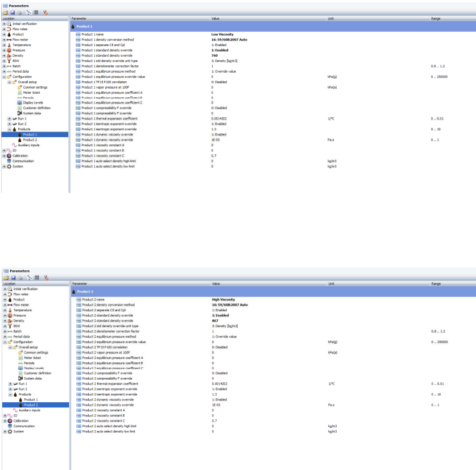476x470 pixels.
Task: Open Display Levels in Product 1 window tree
Action: (x=33, y=102)
